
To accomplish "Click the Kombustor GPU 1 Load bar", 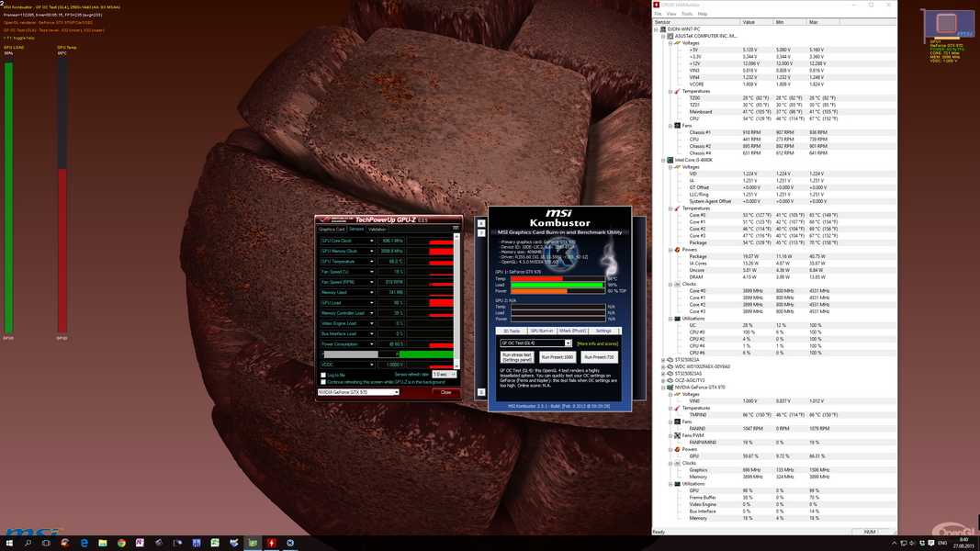I will tap(558, 285).
